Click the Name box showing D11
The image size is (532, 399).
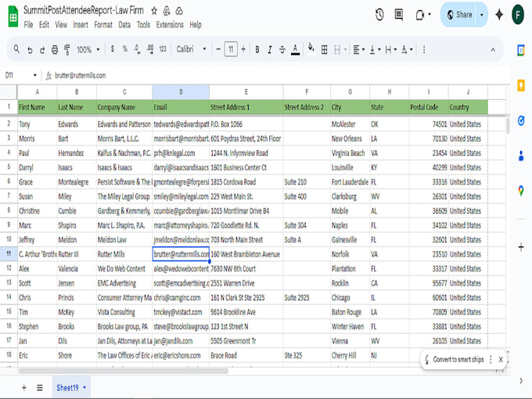tap(20, 75)
